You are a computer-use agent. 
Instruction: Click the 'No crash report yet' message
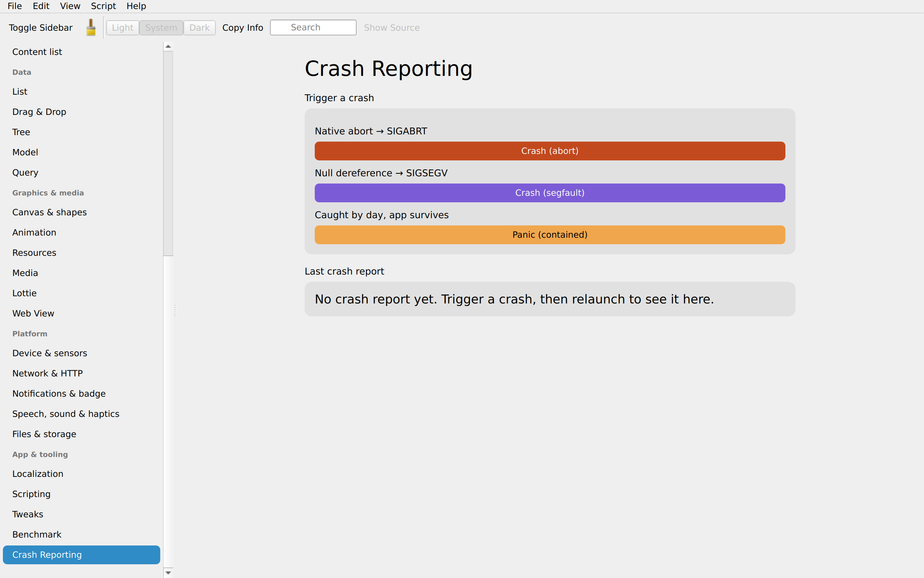pyautogui.click(x=514, y=299)
